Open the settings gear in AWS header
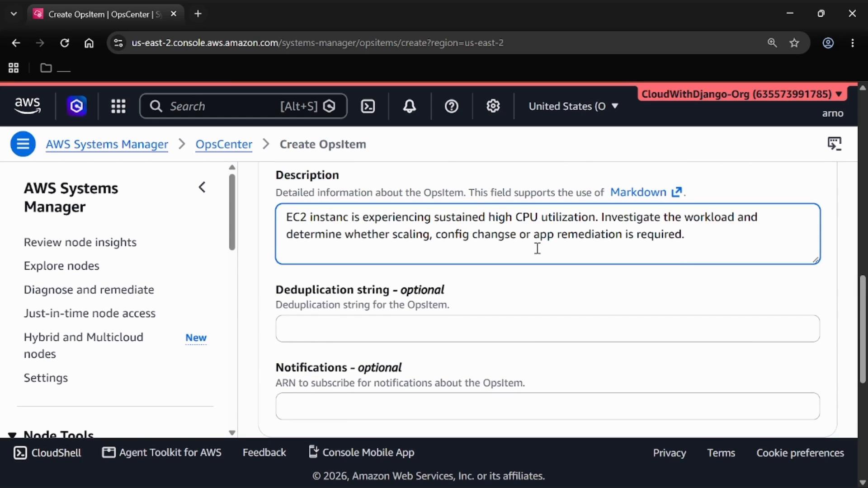Viewport: 868px width, 488px height. pyautogui.click(x=493, y=106)
